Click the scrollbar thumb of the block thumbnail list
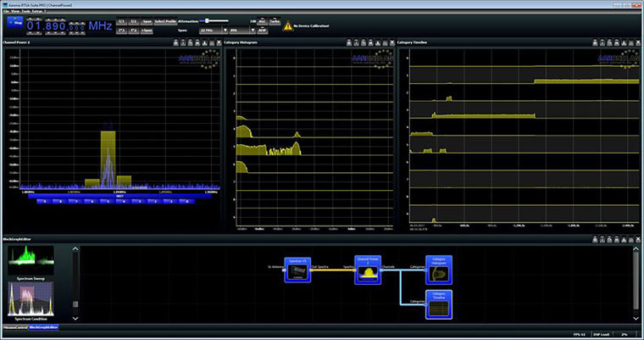 (x=75, y=304)
